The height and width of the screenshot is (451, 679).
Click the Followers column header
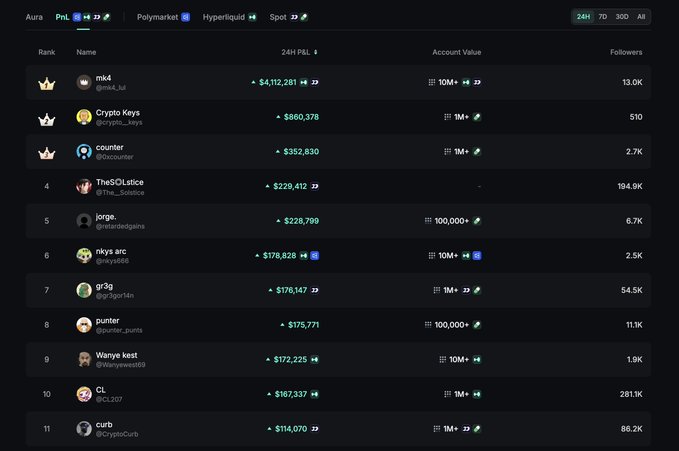coord(626,52)
